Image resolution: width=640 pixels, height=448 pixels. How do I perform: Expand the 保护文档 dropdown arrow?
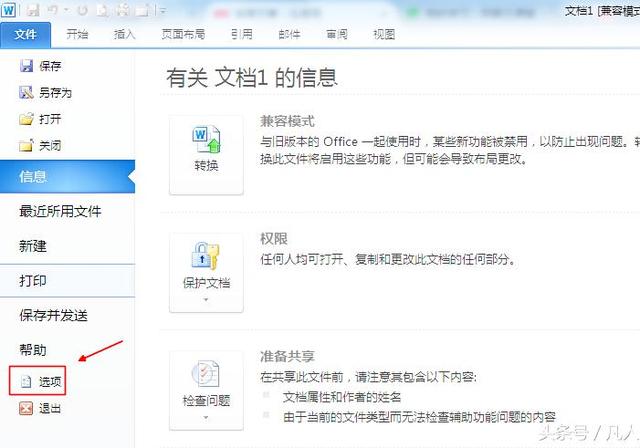pos(206,299)
